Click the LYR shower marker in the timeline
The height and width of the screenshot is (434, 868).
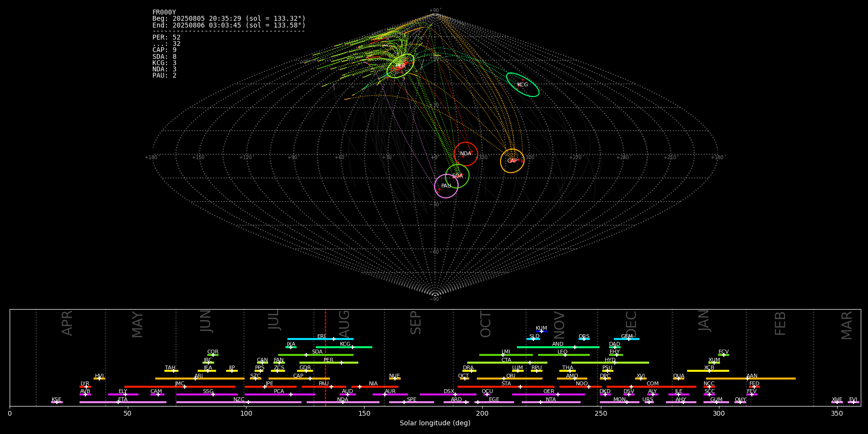point(86,386)
